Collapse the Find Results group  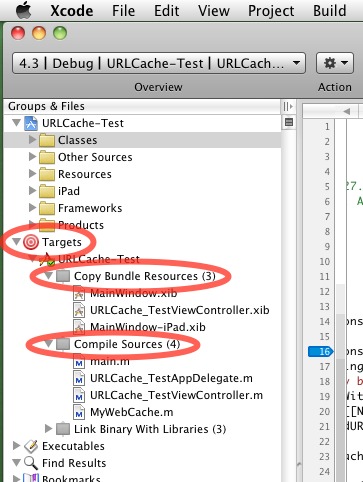(16, 463)
